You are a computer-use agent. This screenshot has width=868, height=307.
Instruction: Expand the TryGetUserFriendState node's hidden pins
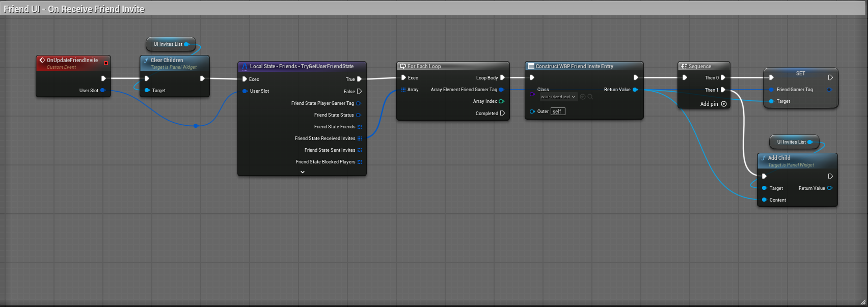pyautogui.click(x=303, y=172)
